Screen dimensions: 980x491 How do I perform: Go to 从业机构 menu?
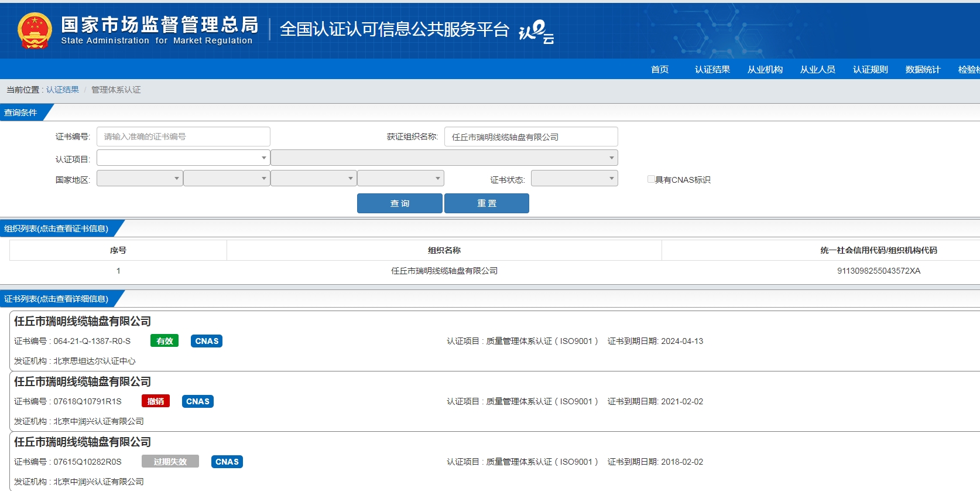tap(765, 69)
